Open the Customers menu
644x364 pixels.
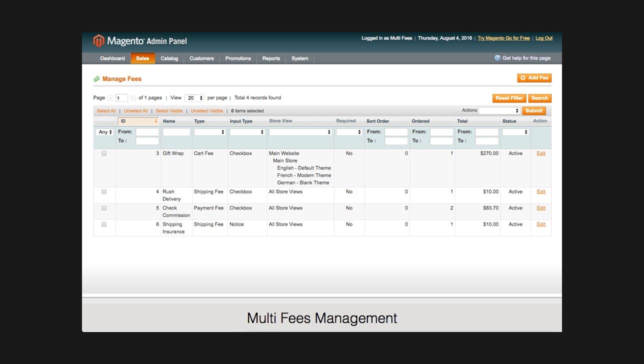[x=202, y=58]
